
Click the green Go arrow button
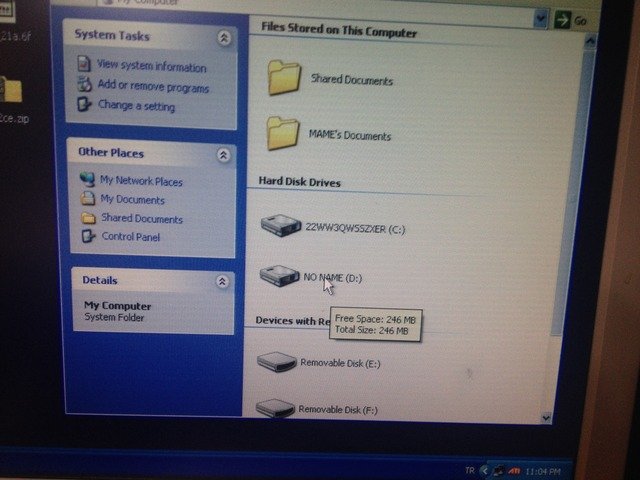click(x=564, y=19)
